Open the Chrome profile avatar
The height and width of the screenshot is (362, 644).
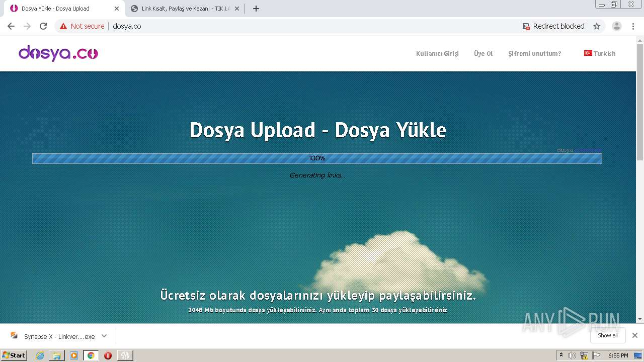pyautogui.click(x=617, y=26)
